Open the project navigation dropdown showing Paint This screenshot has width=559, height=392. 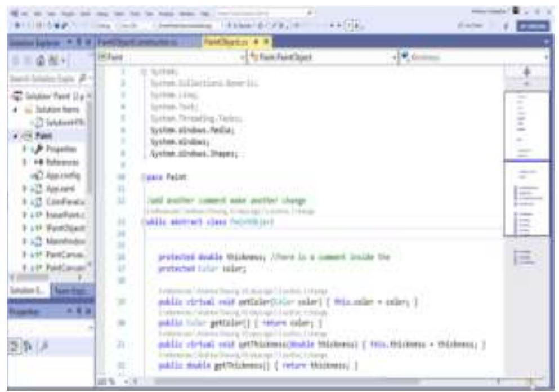[172, 57]
